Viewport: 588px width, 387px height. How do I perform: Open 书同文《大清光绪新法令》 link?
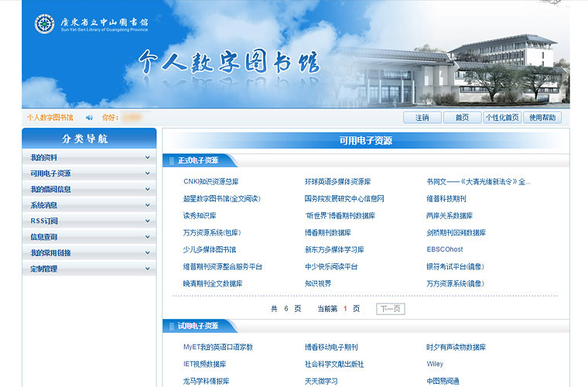pos(478,181)
